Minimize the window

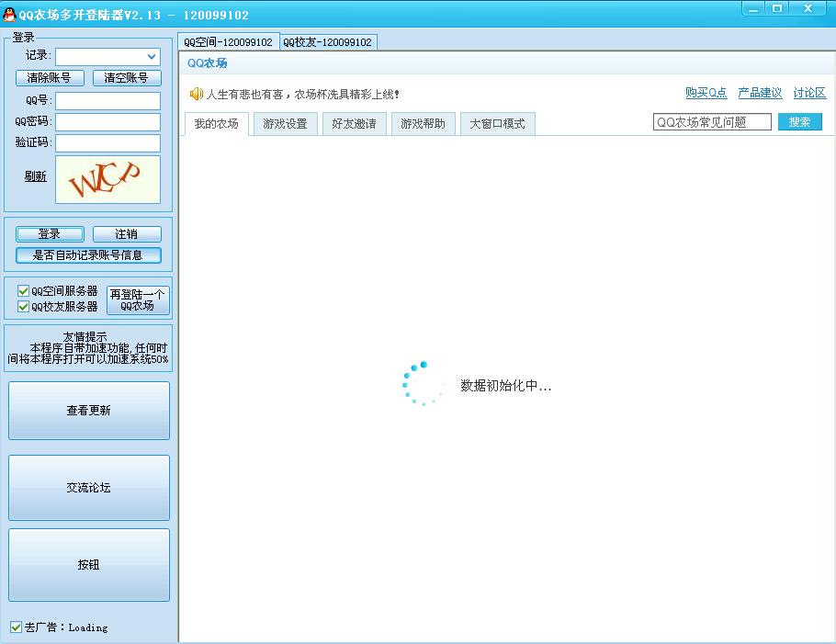click(753, 8)
